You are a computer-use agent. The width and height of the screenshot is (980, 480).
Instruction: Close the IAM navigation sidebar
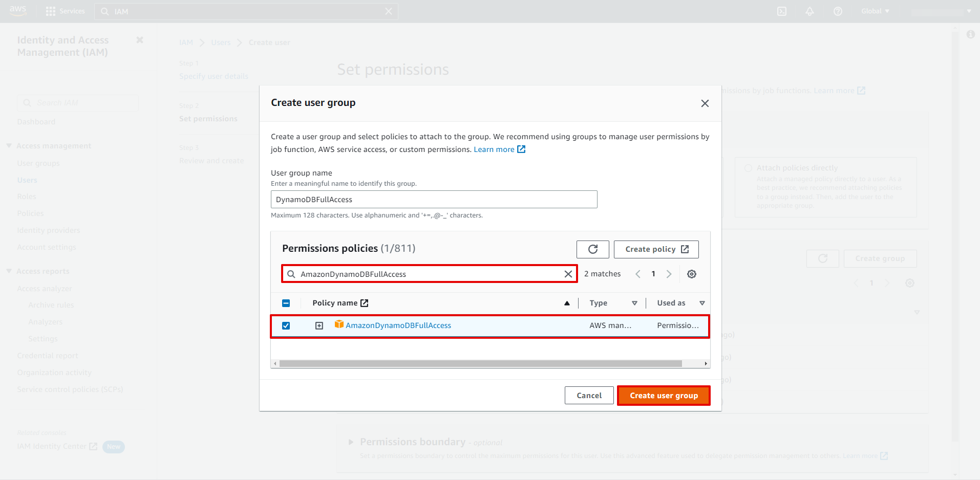pyautogui.click(x=140, y=40)
